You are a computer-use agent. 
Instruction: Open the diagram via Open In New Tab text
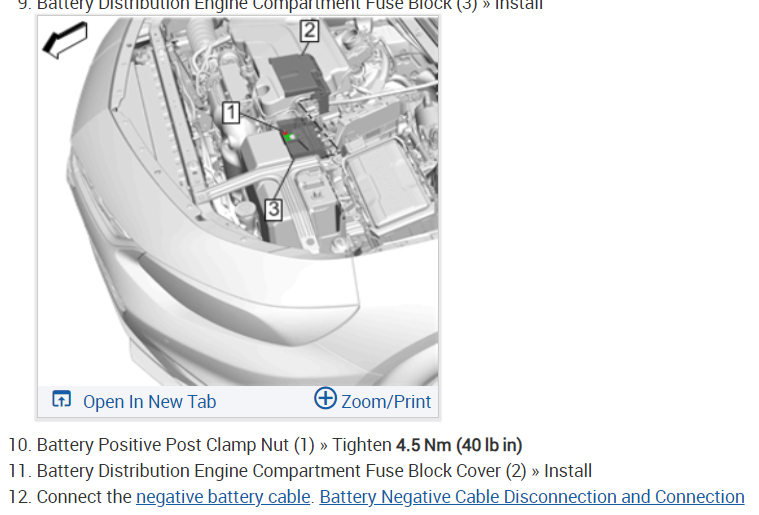[x=149, y=402]
